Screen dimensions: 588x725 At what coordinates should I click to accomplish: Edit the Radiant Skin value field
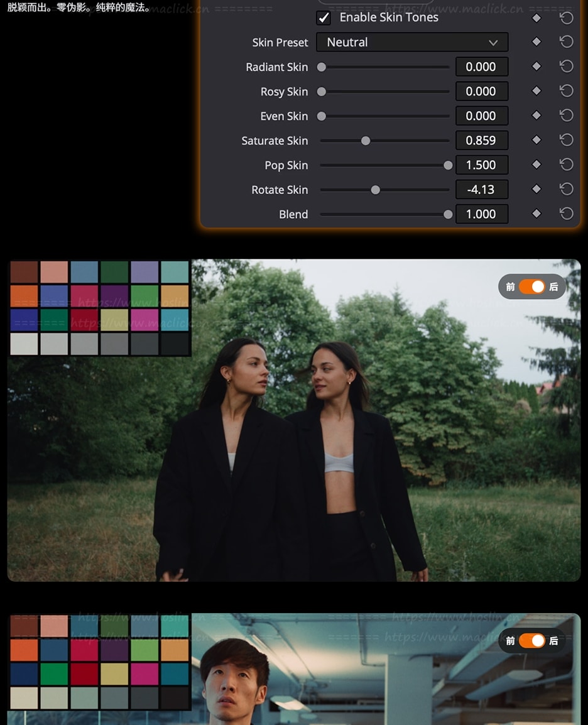coord(482,67)
